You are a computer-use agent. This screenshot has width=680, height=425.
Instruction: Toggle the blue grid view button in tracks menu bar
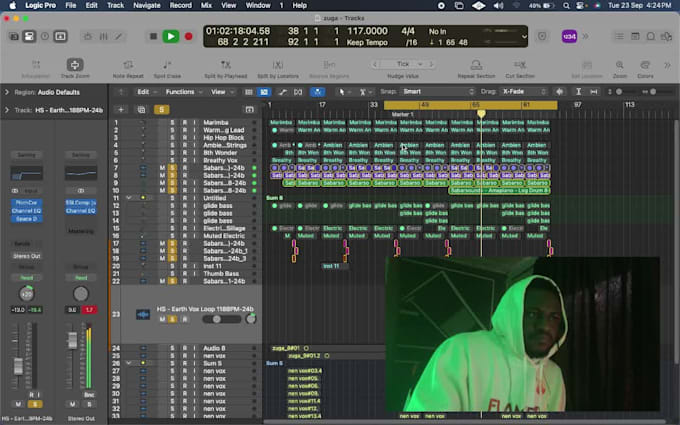click(x=264, y=92)
